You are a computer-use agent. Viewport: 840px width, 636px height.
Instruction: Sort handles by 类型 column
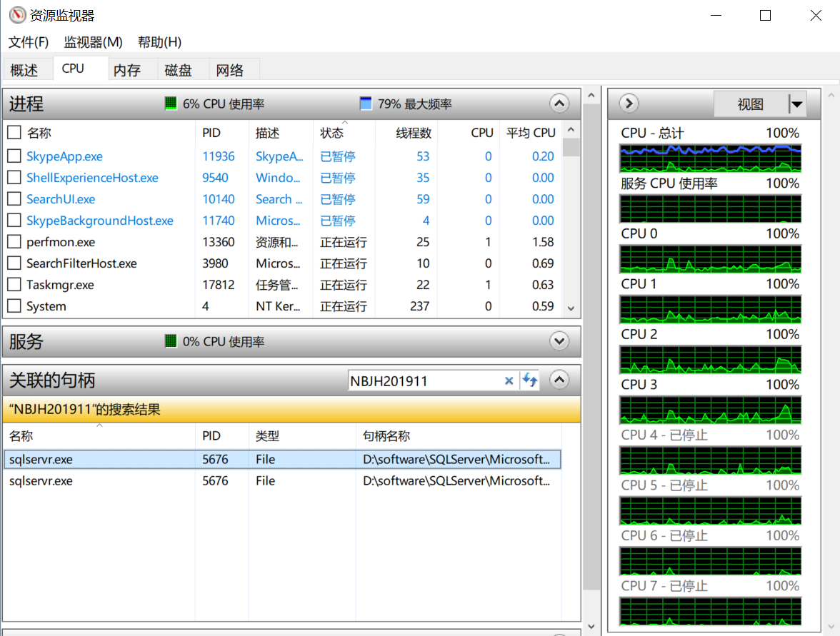267,435
